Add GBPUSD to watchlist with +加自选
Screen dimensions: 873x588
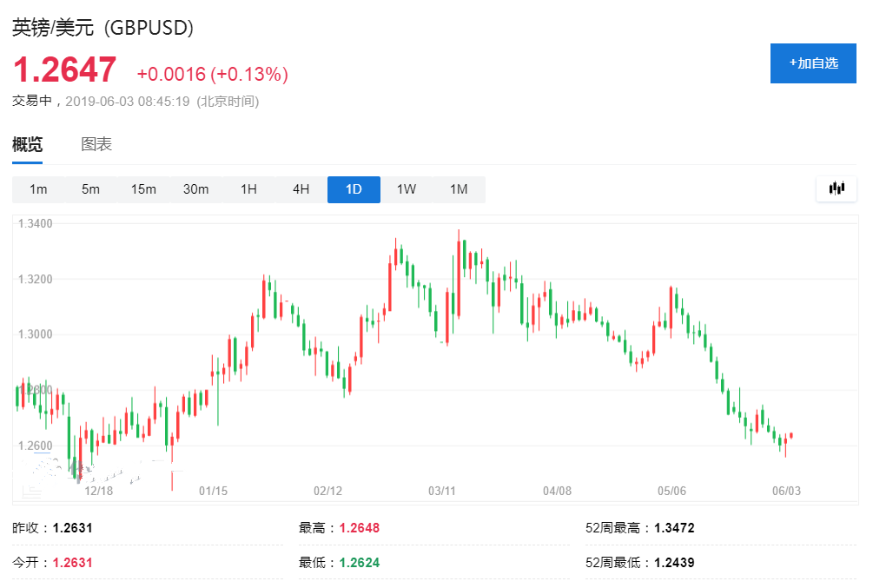click(813, 63)
